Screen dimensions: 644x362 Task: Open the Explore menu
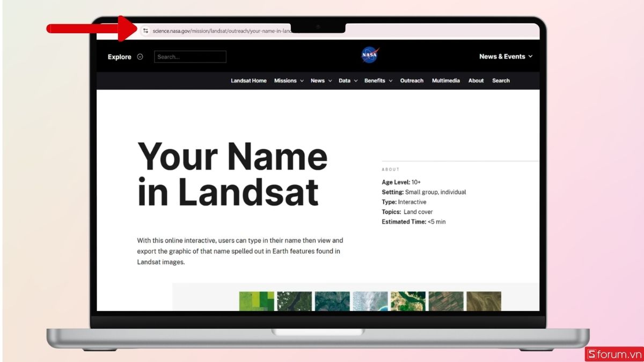119,56
